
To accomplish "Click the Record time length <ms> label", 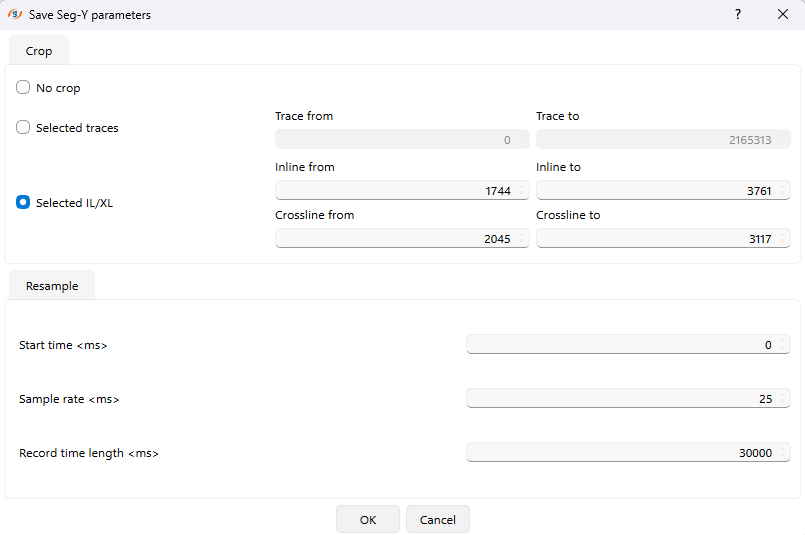I will coord(89,453).
